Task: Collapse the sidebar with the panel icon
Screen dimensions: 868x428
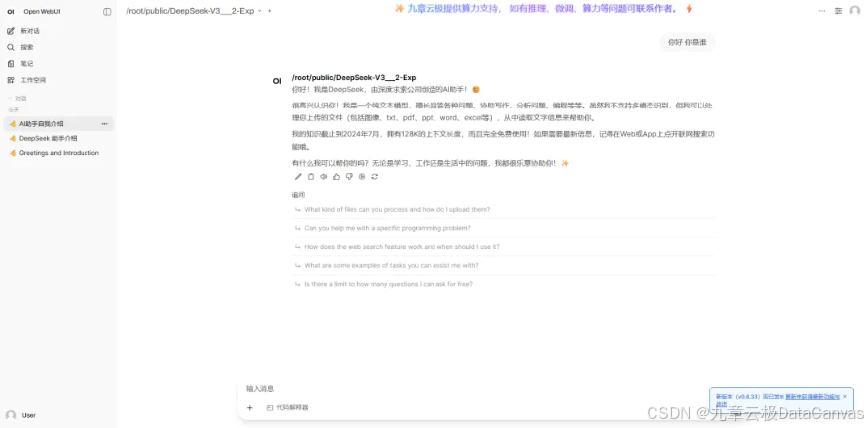Action: (107, 12)
